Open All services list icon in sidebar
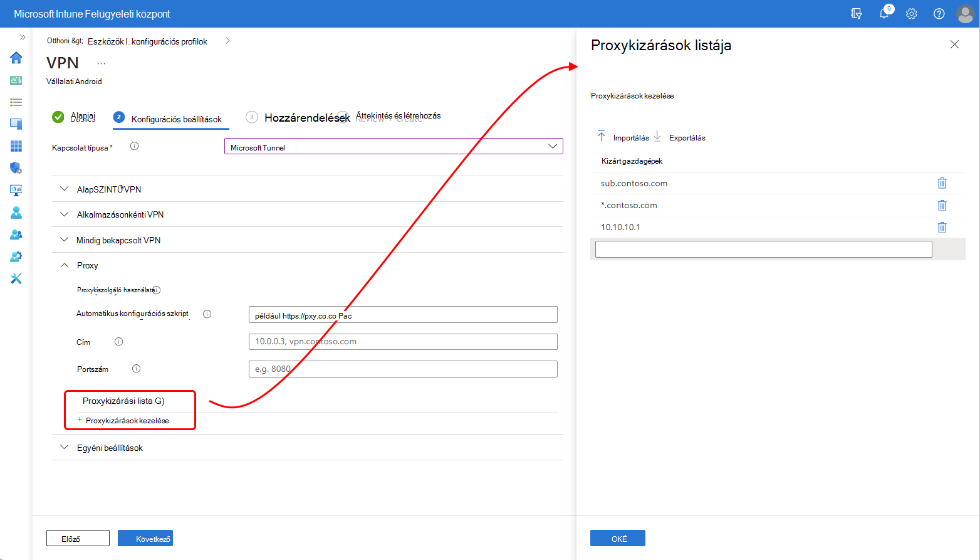This screenshot has height=560, width=980. pyautogui.click(x=16, y=102)
